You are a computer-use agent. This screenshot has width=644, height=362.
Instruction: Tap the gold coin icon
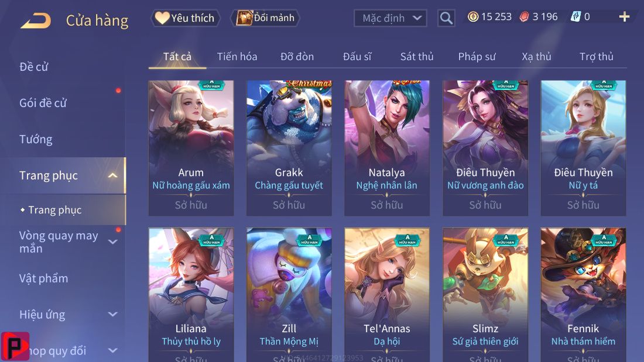[473, 17]
